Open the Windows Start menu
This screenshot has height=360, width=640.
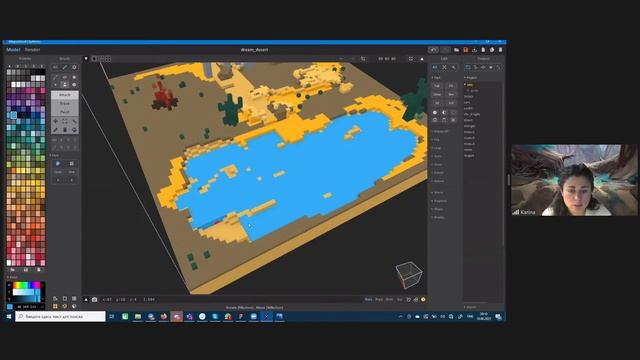coord(9,316)
